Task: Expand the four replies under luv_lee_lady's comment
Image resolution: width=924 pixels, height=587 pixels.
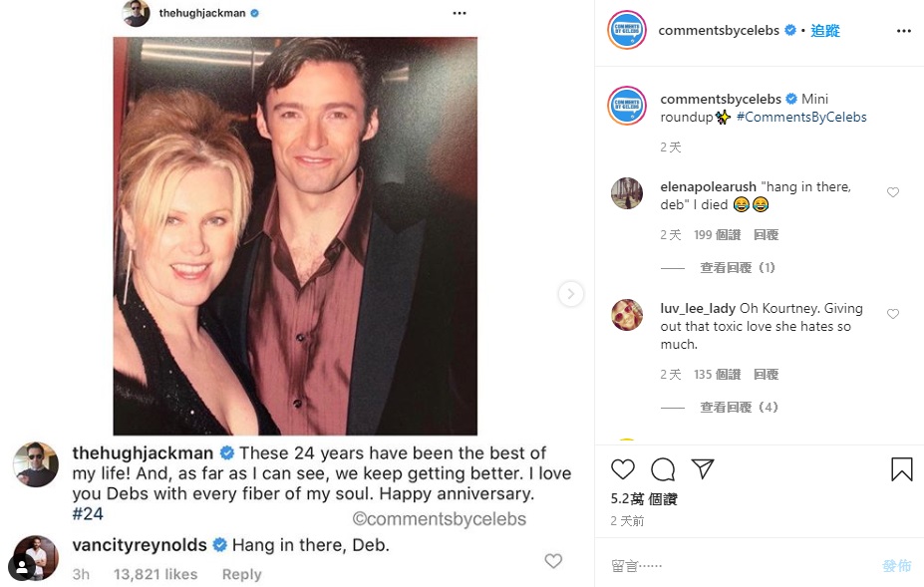Action: click(738, 408)
